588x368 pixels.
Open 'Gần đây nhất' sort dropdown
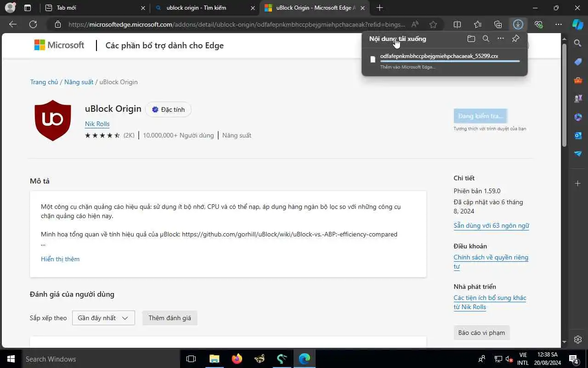(x=103, y=318)
